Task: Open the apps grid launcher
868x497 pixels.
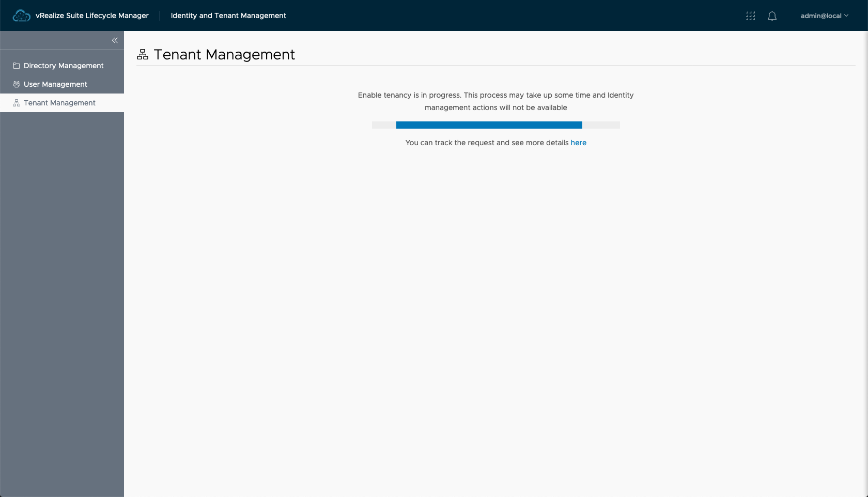Action: pyautogui.click(x=750, y=16)
